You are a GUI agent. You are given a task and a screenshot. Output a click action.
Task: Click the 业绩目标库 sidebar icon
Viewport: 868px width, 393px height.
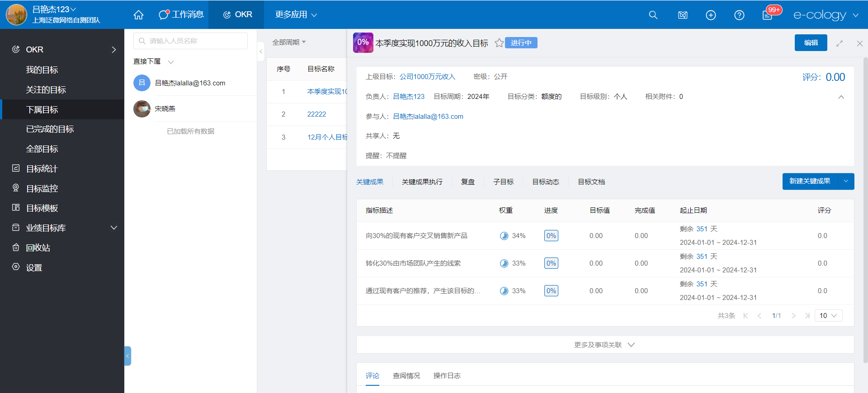click(x=16, y=228)
